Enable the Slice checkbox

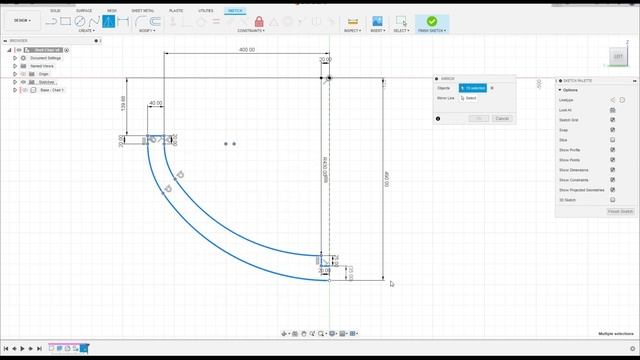(613, 140)
